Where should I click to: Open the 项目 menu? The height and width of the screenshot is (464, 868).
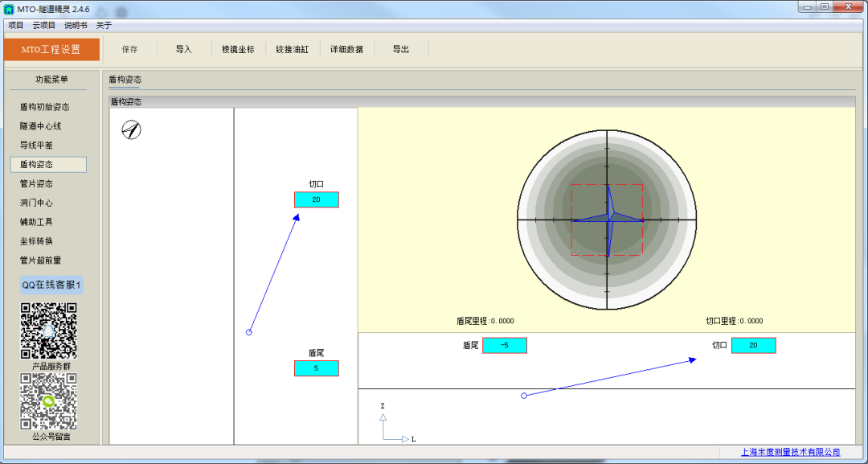click(x=16, y=25)
